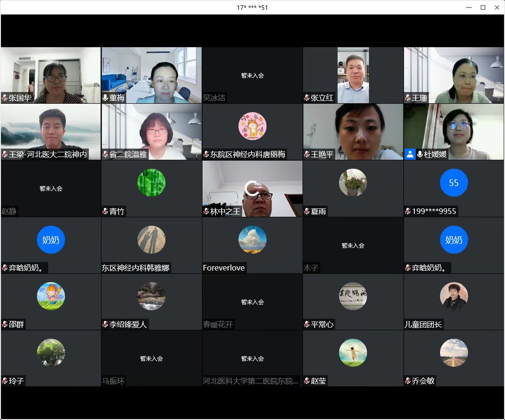This screenshot has width=505, height=420.
Task: Click the muted mic icon beside 张国华
Action: tap(5, 98)
